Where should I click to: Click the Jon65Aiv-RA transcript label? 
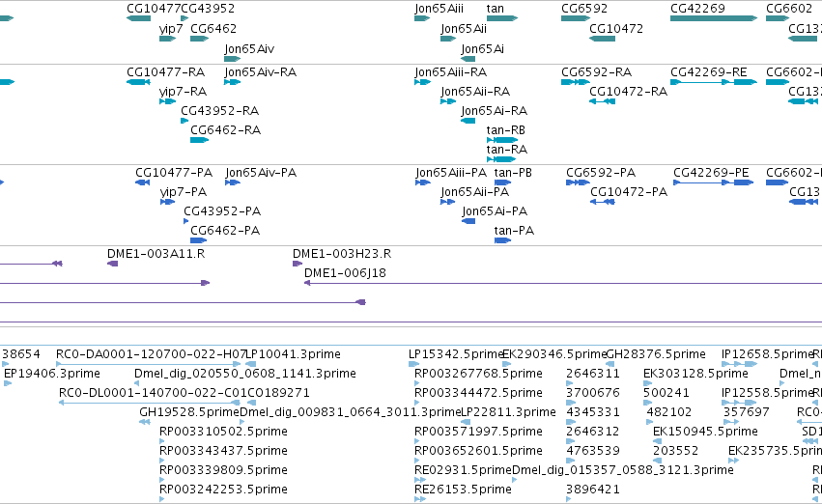click(x=261, y=71)
